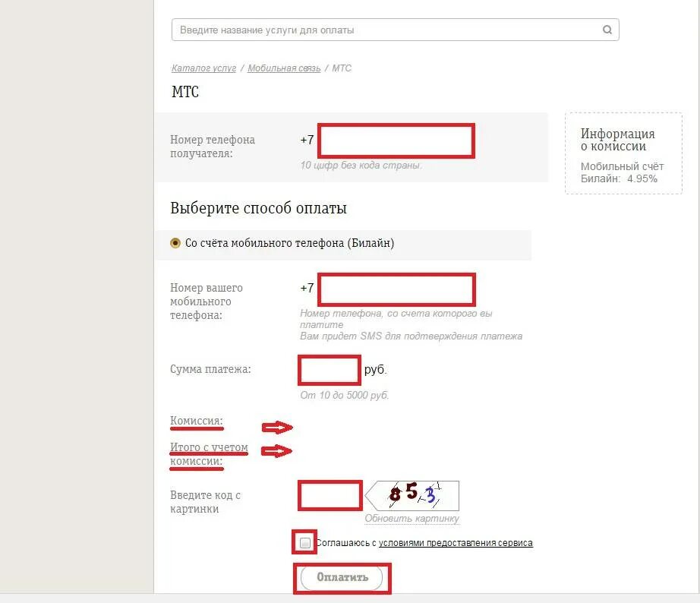
Task: Click the 10 цифр без кода страны hint
Action: (361, 166)
